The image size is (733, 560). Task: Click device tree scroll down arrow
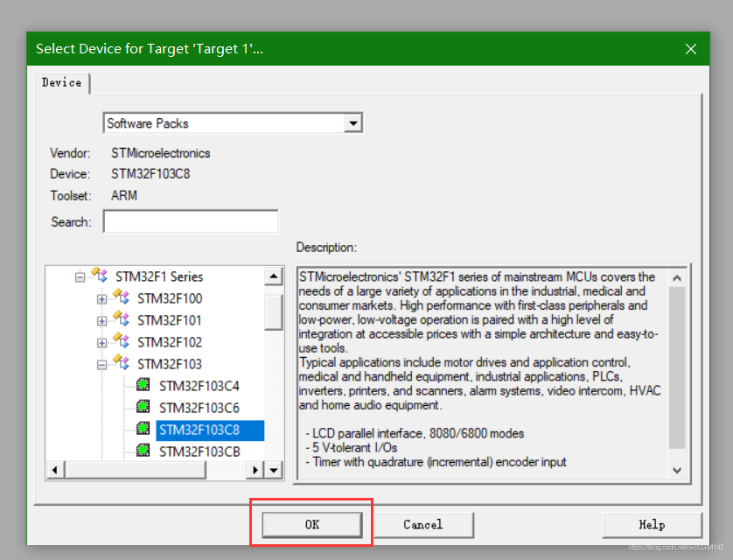(x=274, y=470)
